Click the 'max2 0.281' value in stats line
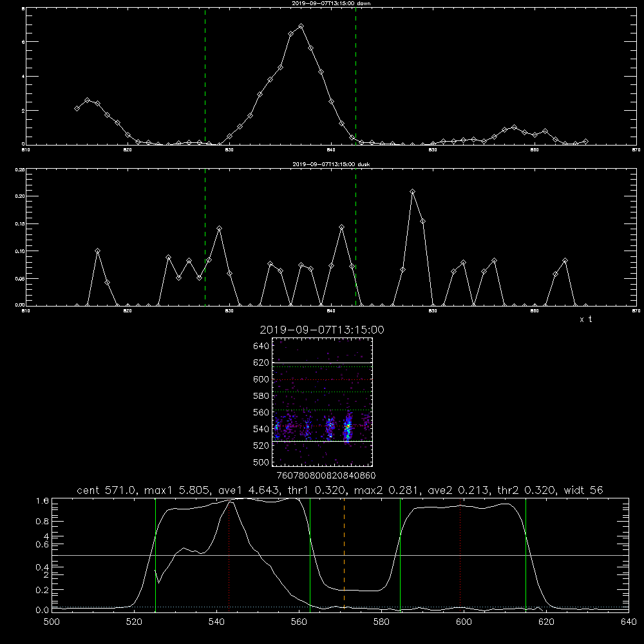 (386, 490)
